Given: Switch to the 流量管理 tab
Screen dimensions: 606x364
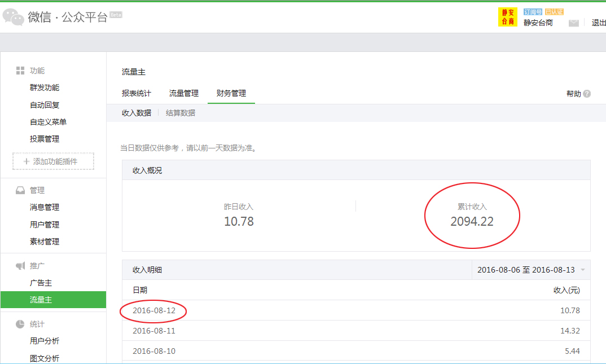Looking at the screenshot, I should point(184,93).
